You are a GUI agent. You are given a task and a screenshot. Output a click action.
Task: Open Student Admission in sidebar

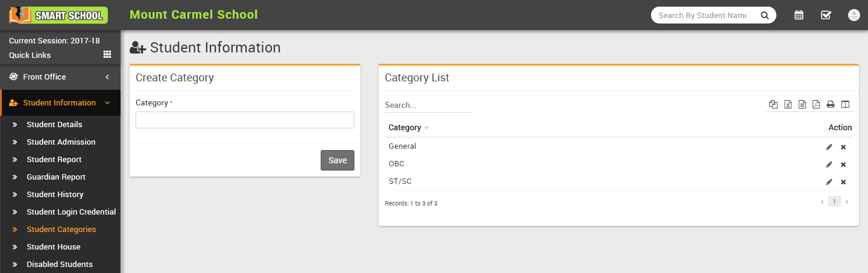pos(61,142)
